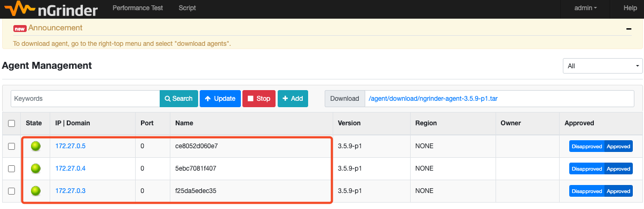The width and height of the screenshot is (644, 209).
Task: Click the name ce8052d060e7
Action: [x=197, y=146]
